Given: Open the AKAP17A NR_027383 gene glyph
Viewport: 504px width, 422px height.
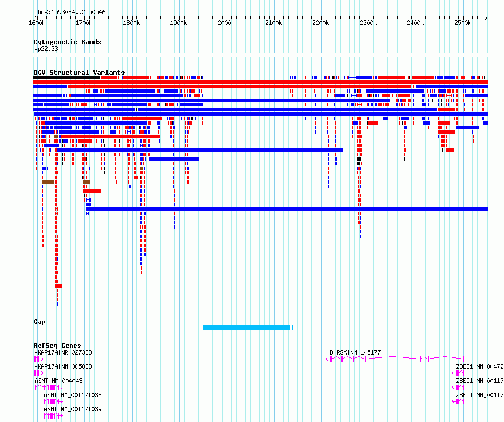Looking at the screenshot, I should [39, 359].
